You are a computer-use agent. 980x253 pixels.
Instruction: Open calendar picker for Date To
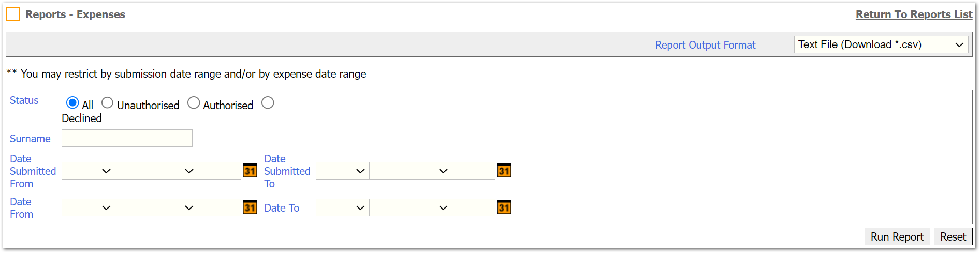(x=504, y=207)
